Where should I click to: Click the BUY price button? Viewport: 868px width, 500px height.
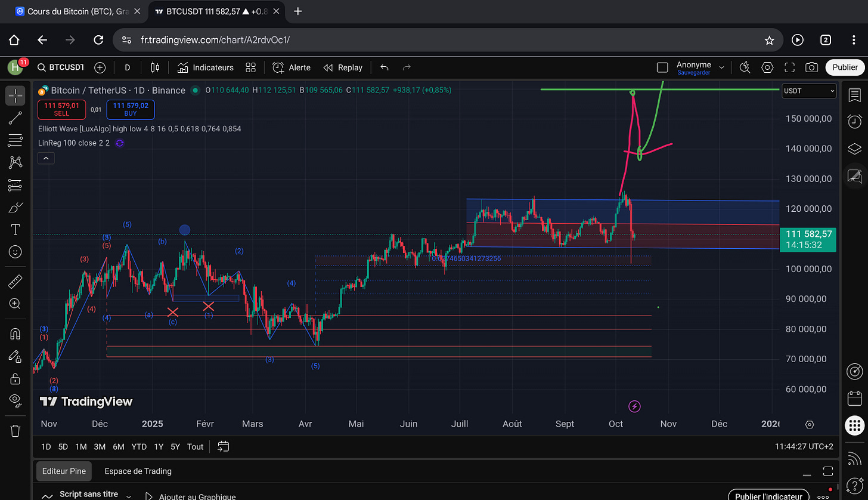(x=131, y=109)
